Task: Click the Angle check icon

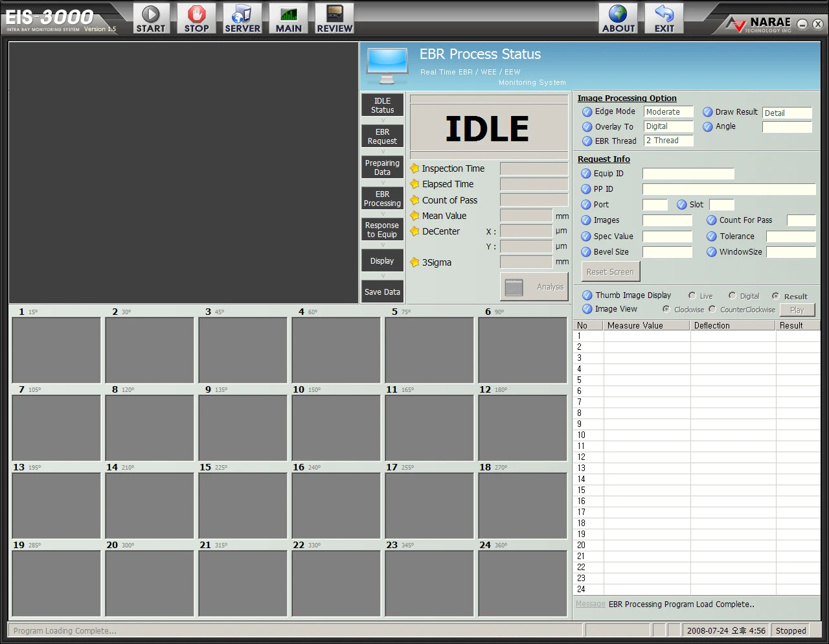Action: tap(708, 126)
